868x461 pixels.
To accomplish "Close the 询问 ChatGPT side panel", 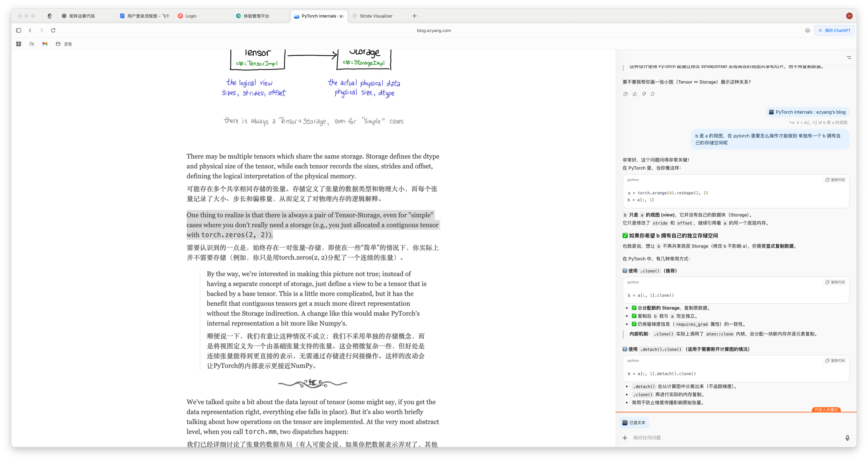I will pos(820,30).
